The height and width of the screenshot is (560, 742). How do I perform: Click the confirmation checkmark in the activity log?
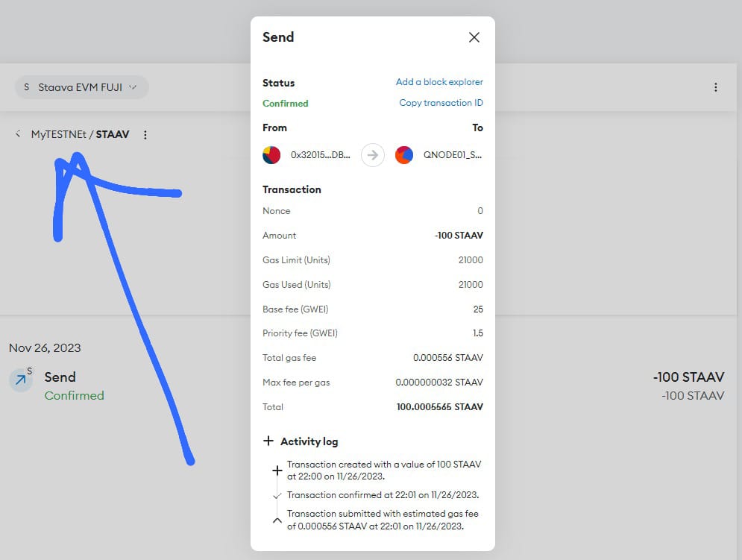(277, 494)
